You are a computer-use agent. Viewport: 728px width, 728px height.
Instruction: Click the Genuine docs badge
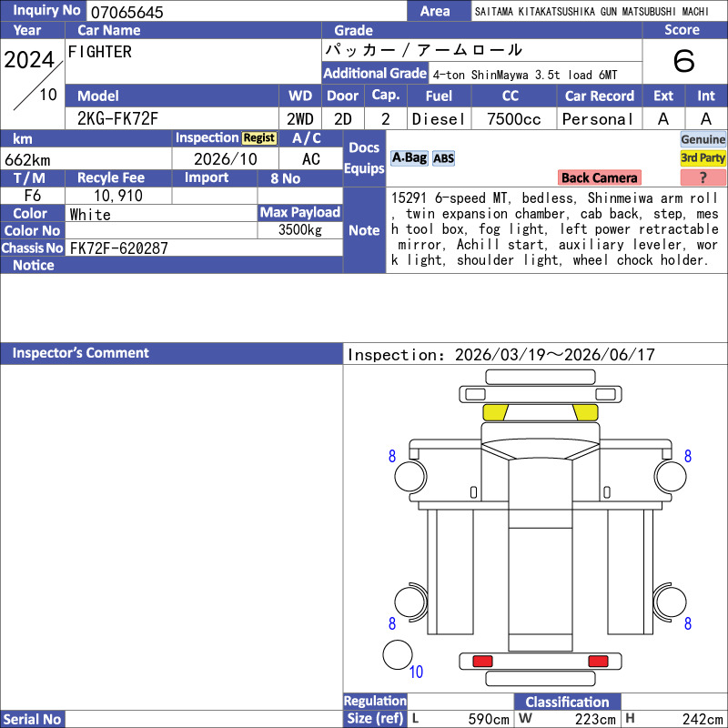tap(703, 139)
